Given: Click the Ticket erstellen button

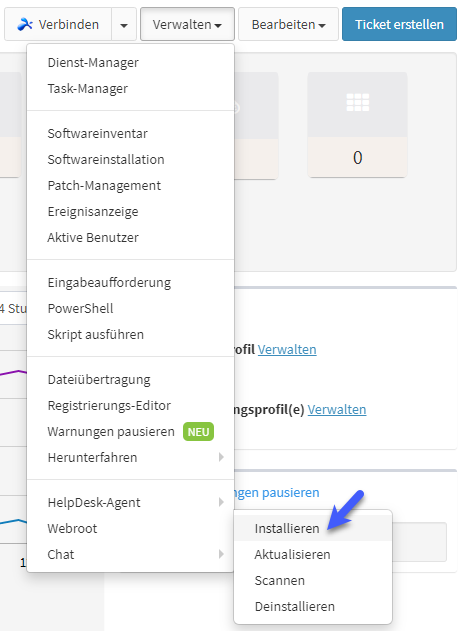Looking at the screenshot, I should coord(399,25).
